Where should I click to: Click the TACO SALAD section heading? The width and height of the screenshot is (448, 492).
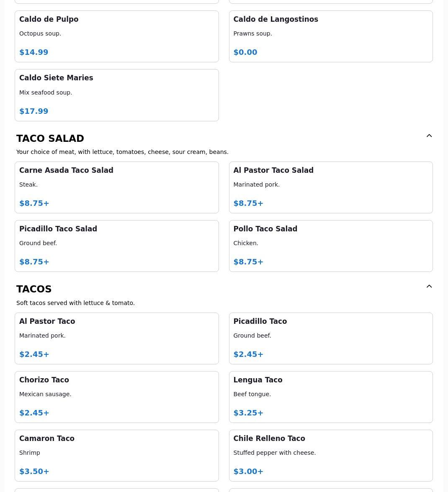click(x=50, y=138)
